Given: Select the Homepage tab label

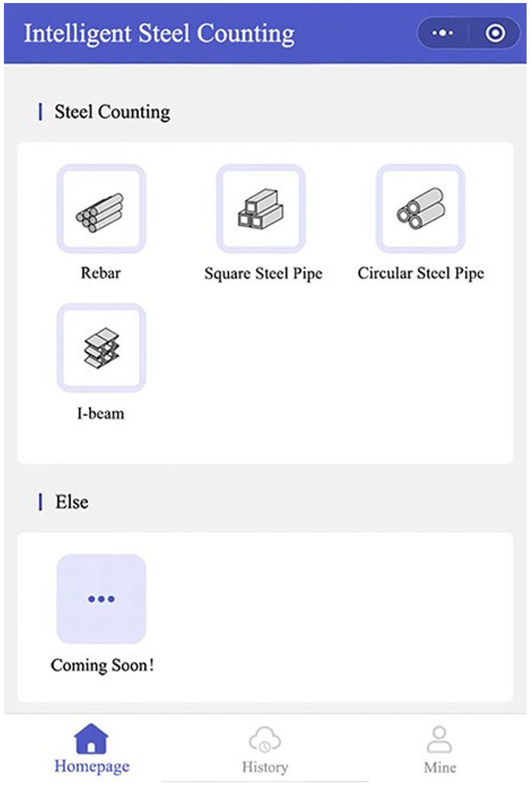Looking at the screenshot, I should [92, 766].
